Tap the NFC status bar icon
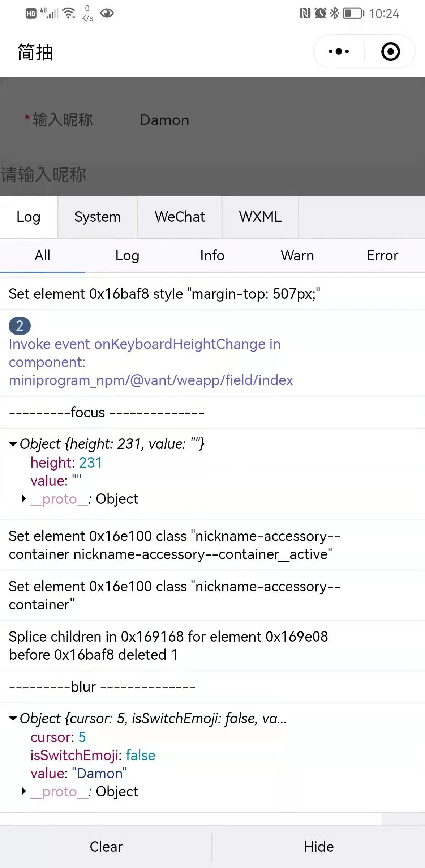The image size is (425, 868). 305,13
